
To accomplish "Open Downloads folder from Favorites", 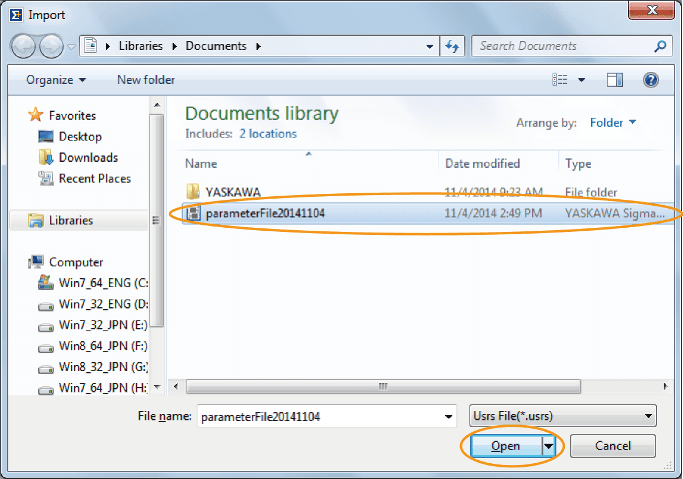I will coord(87,157).
